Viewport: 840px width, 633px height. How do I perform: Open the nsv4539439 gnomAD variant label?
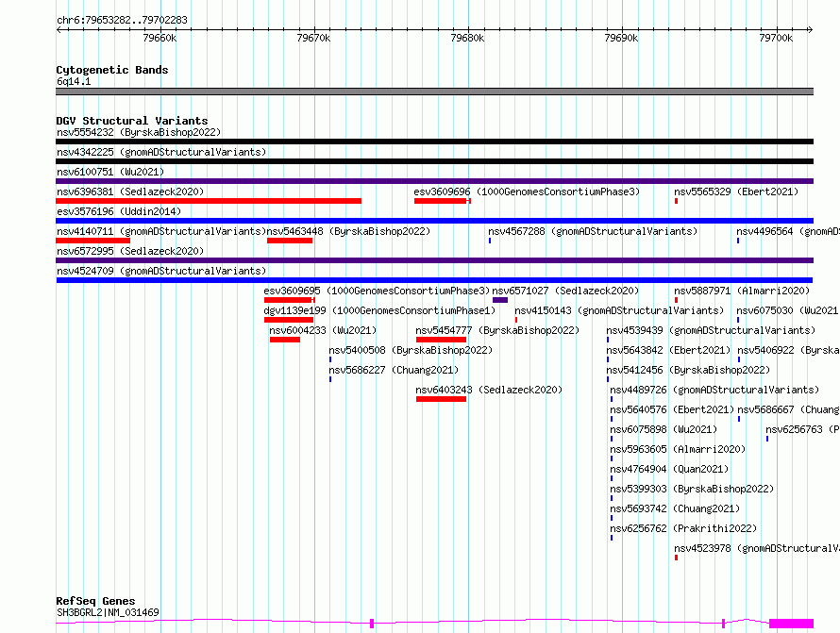click(x=711, y=330)
